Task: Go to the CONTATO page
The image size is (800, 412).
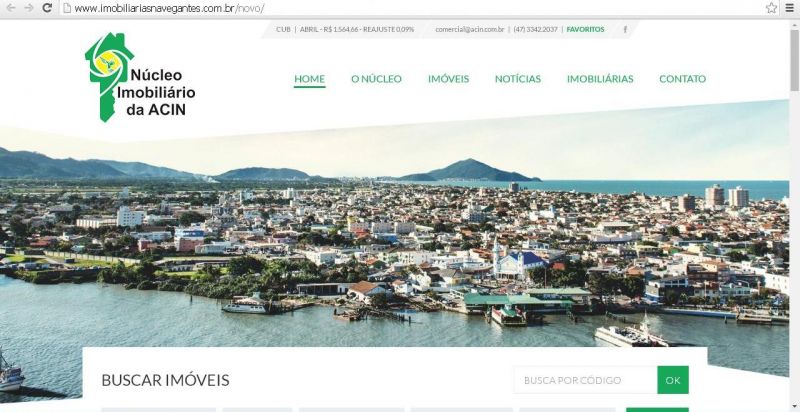Action: point(682,79)
